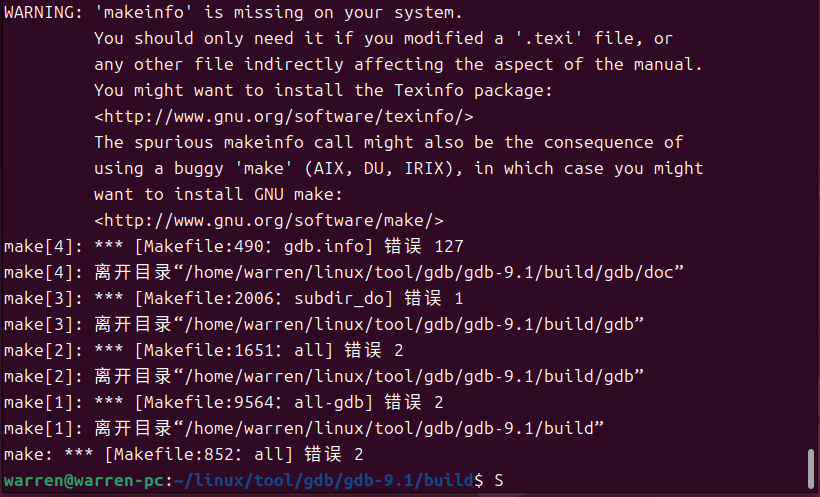Click the AIX, DU, IRIX text
The height and width of the screenshot is (497, 820).
pos(379,168)
